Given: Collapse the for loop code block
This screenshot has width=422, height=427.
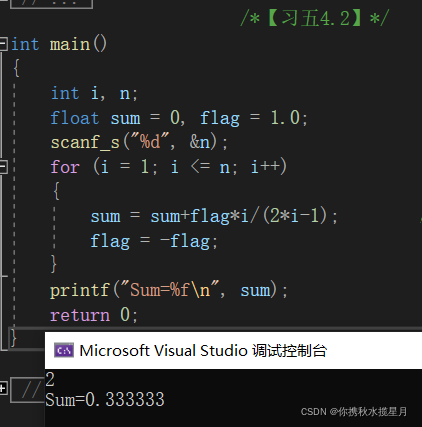Looking at the screenshot, I should pyautogui.click(x=3, y=167).
